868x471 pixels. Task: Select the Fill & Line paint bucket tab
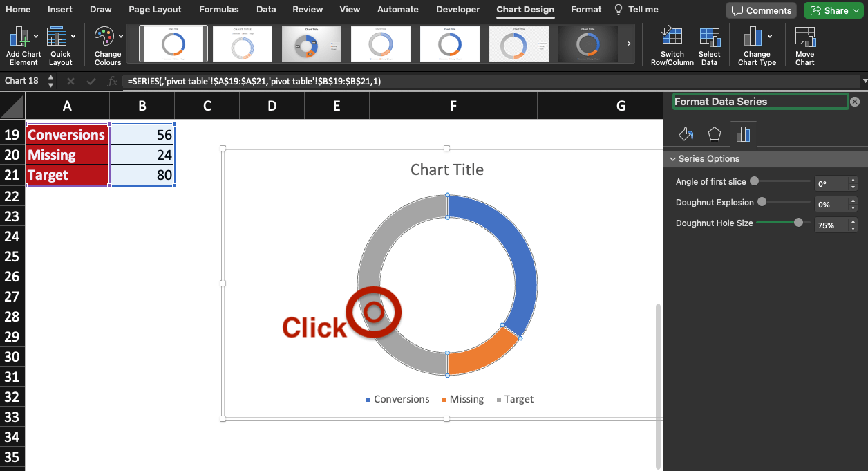click(686, 133)
